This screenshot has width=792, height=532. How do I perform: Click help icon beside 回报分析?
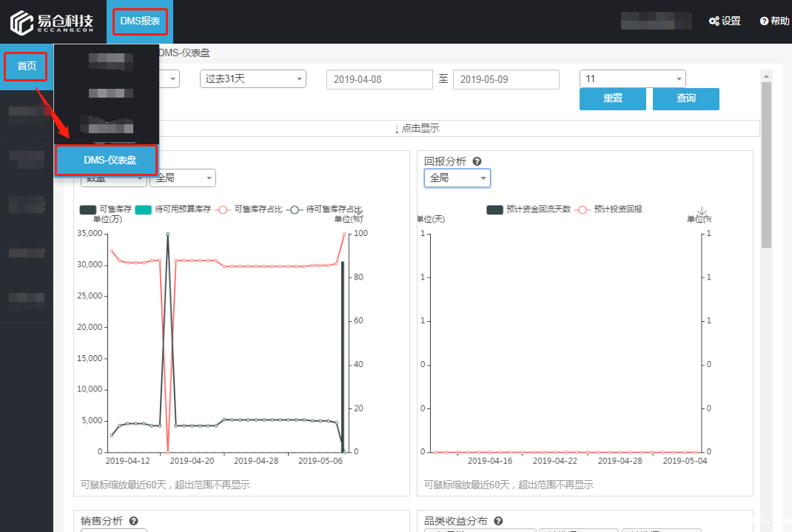click(x=477, y=161)
